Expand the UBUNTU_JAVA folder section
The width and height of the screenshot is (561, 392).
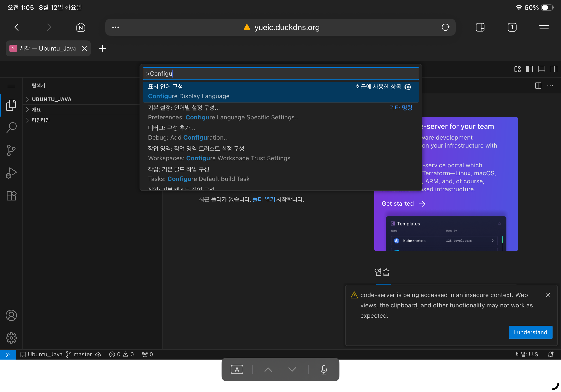tap(51, 99)
